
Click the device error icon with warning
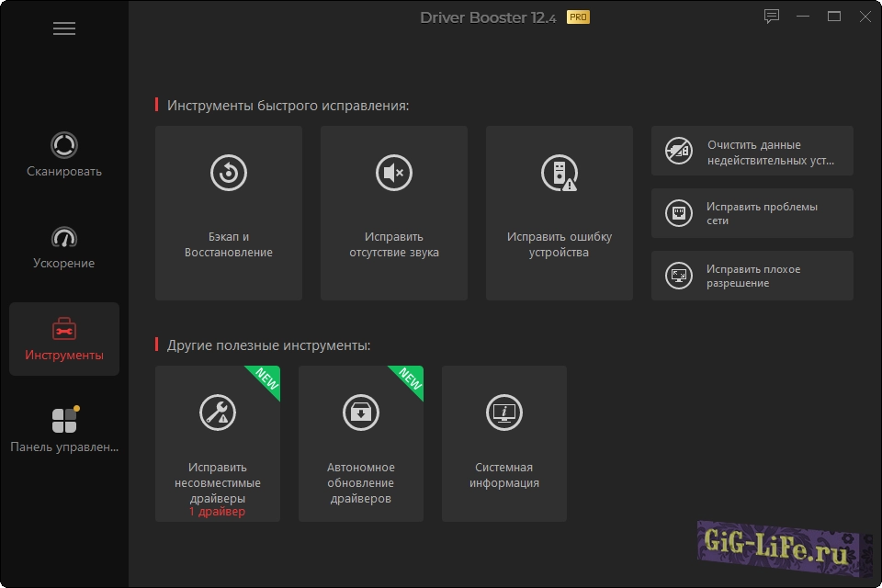pos(560,173)
